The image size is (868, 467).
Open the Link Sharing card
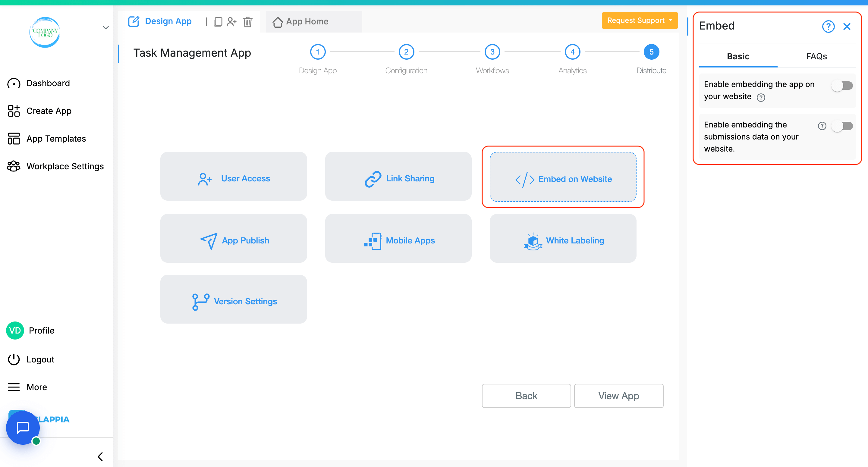pos(398,176)
